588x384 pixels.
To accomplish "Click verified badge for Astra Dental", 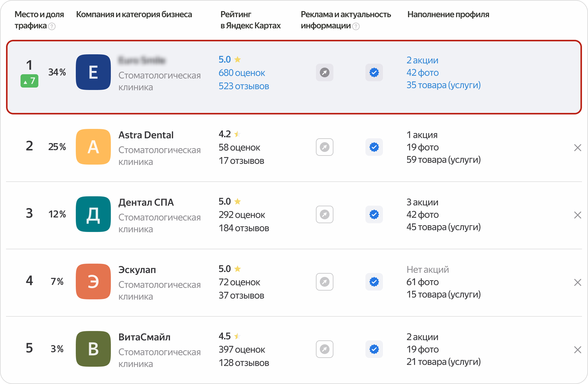I will [374, 147].
